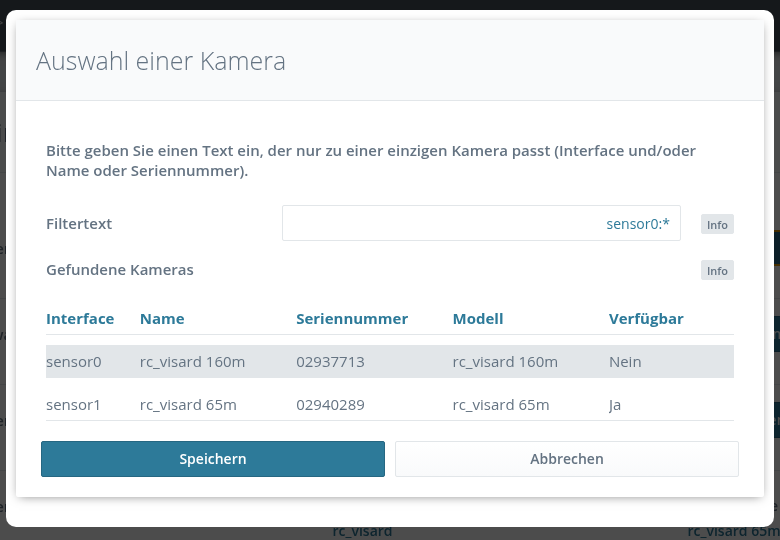The height and width of the screenshot is (540, 780).
Task: Click the Seriennummer column header
Action: 352,319
